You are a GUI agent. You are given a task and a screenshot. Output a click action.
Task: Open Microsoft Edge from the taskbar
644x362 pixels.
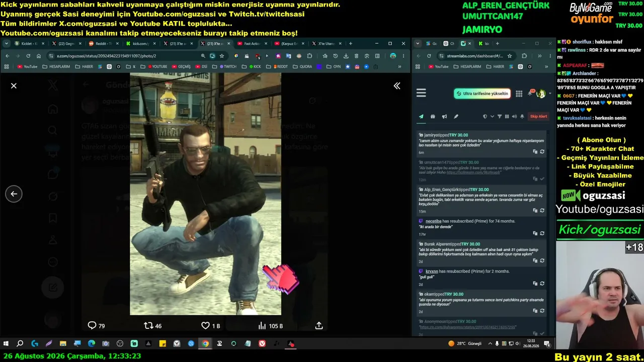pos(91,344)
